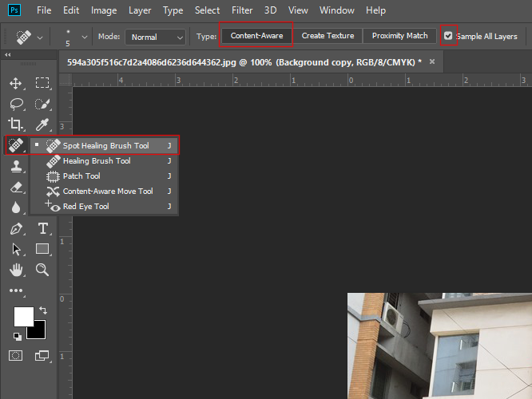
Task: Open the Window menu
Action: pyautogui.click(x=336, y=10)
